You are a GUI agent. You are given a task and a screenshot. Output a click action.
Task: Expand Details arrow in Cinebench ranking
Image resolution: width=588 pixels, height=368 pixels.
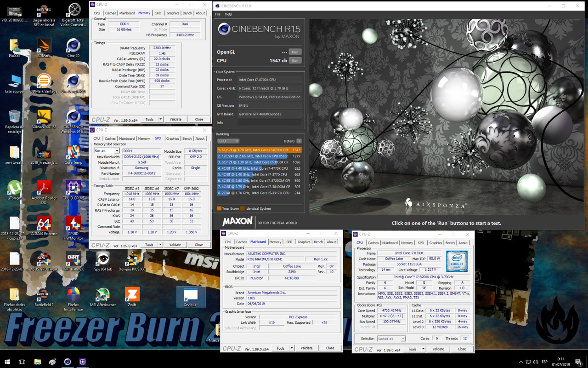299,141
